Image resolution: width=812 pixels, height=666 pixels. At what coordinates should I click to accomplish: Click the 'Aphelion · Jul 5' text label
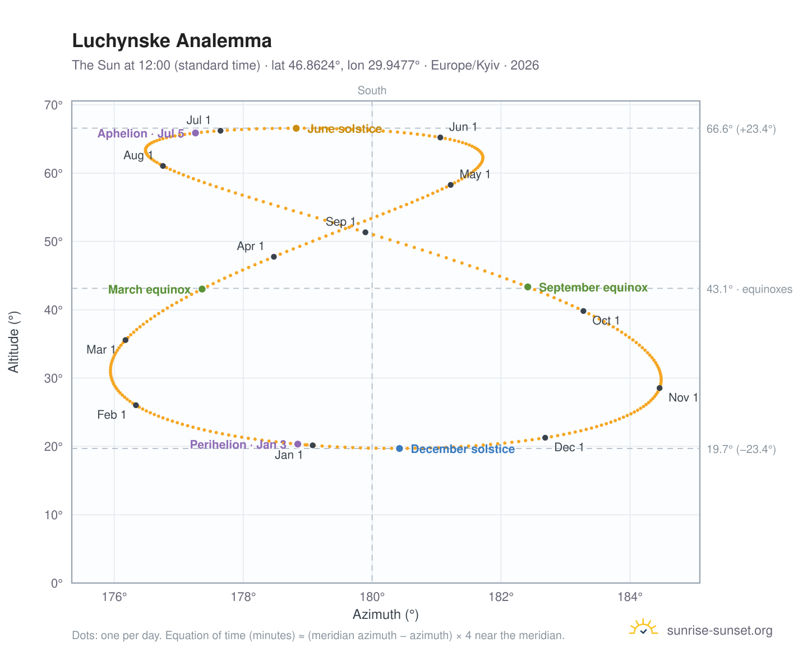pos(141,133)
